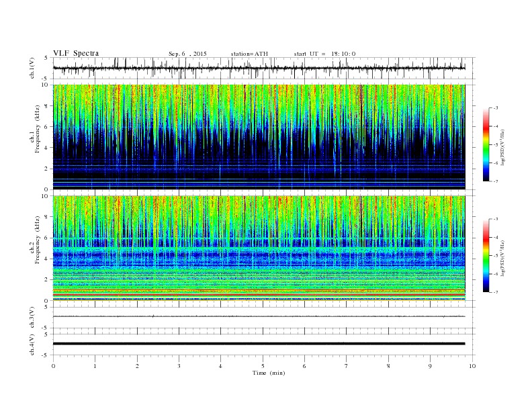Click the "ch.1(V)" waveform axis label
Screen dimensions: 532x411
point(32,68)
